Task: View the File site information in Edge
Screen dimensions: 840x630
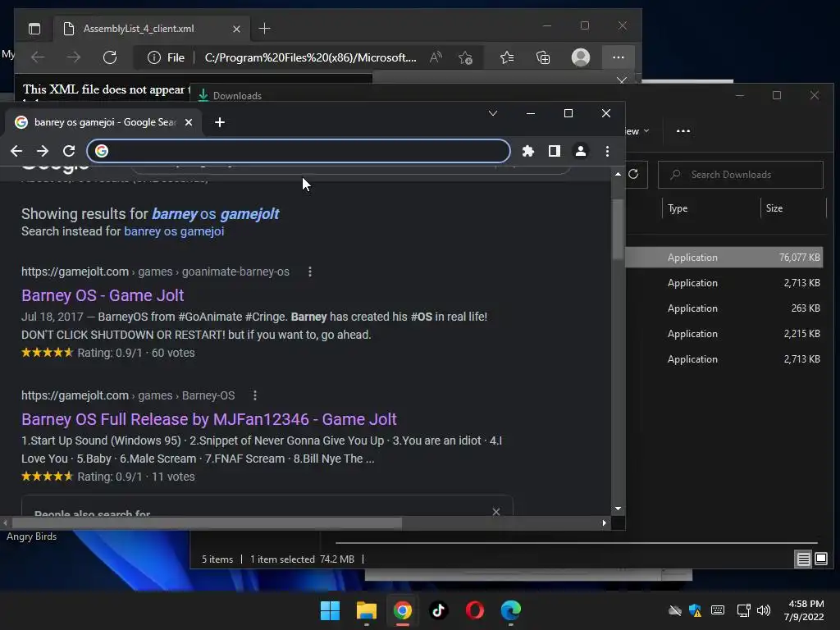Action: click(166, 57)
